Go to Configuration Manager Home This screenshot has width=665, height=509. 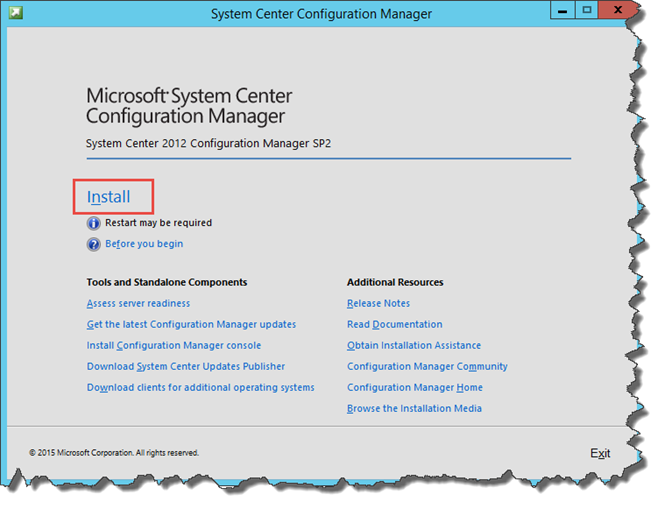[415, 387]
